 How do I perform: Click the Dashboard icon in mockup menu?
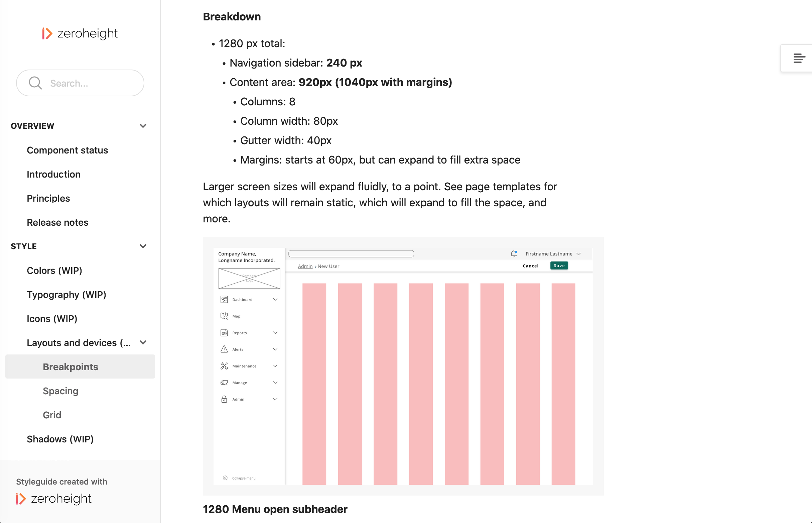(x=224, y=299)
